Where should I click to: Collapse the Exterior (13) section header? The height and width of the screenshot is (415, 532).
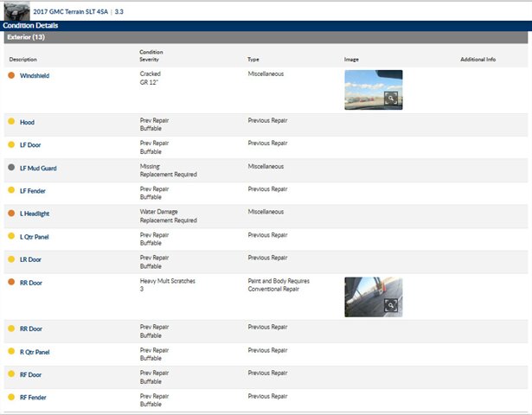[26, 38]
